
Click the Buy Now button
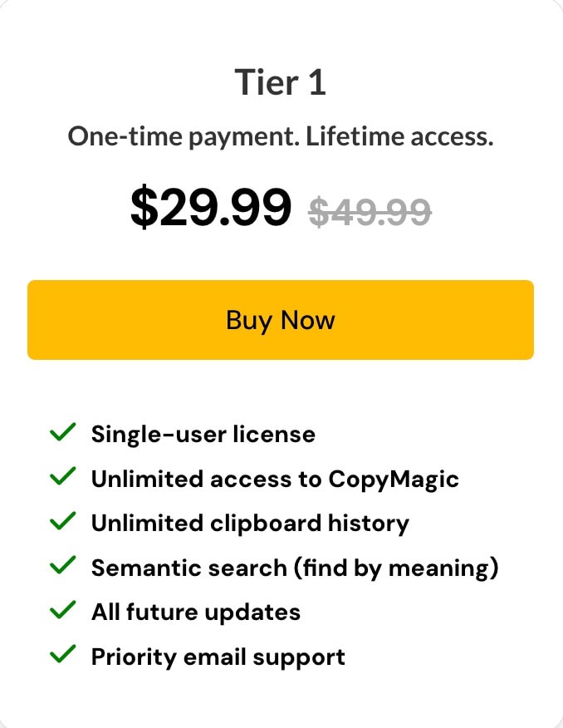281,320
